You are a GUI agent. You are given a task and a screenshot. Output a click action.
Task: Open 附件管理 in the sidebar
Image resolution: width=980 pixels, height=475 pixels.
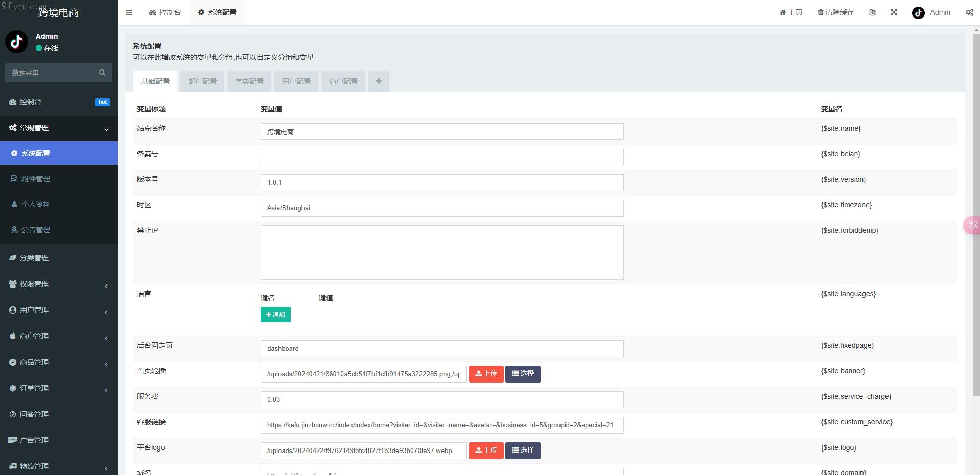click(x=36, y=179)
